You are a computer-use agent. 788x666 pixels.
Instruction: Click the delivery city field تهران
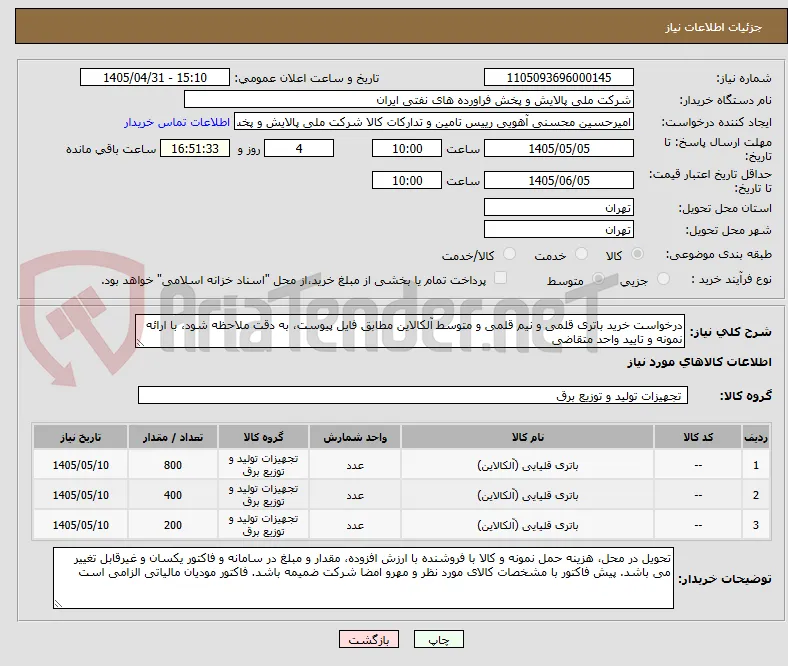pos(558,229)
